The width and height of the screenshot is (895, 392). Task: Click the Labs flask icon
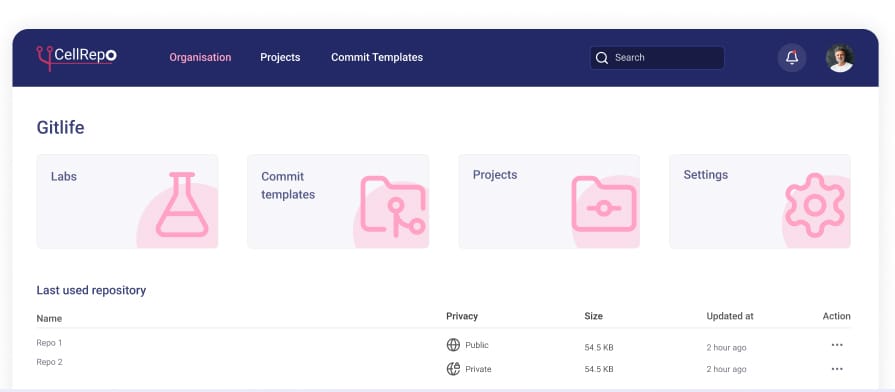click(182, 204)
